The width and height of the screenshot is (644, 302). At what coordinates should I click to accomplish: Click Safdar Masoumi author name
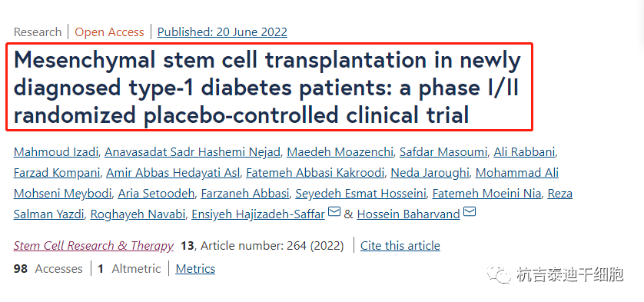click(443, 152)
